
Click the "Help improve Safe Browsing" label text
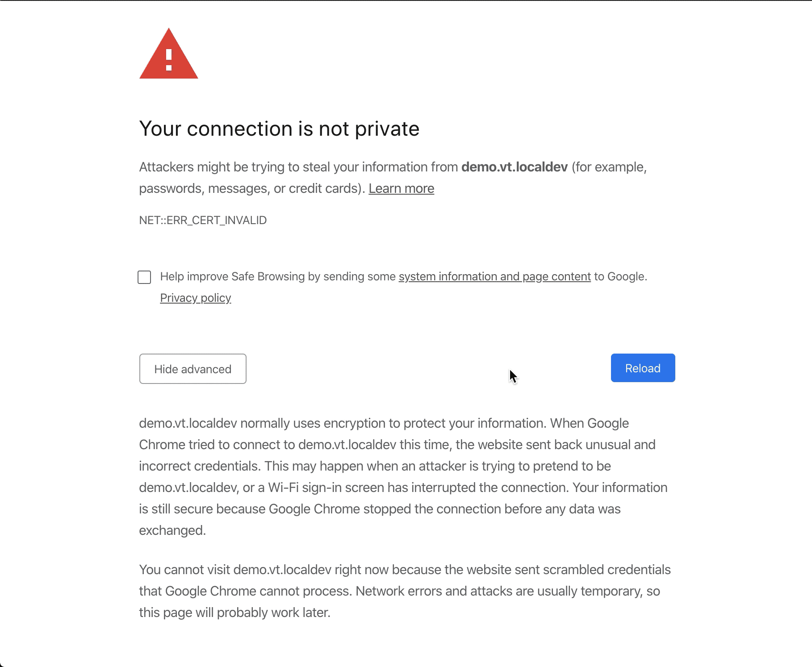(277, 276)
